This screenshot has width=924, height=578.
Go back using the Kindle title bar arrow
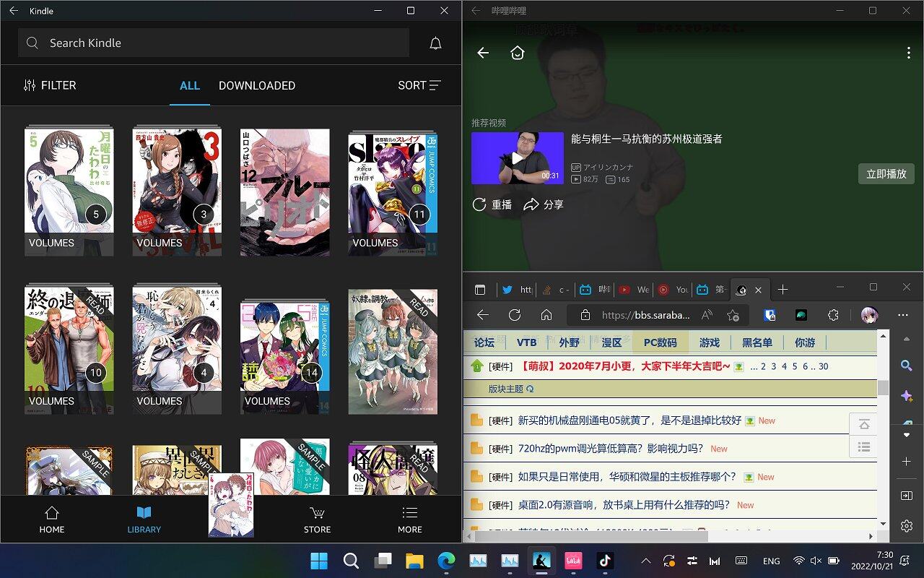14,11
